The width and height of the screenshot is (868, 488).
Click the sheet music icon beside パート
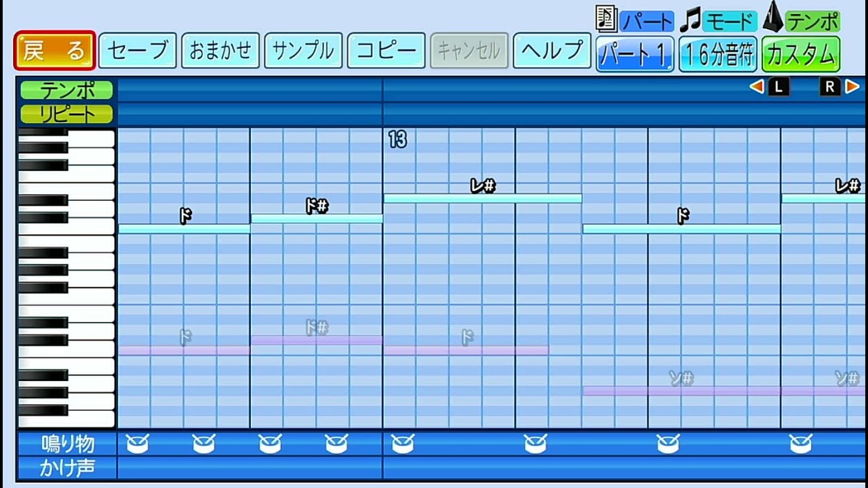click(604, 18)
